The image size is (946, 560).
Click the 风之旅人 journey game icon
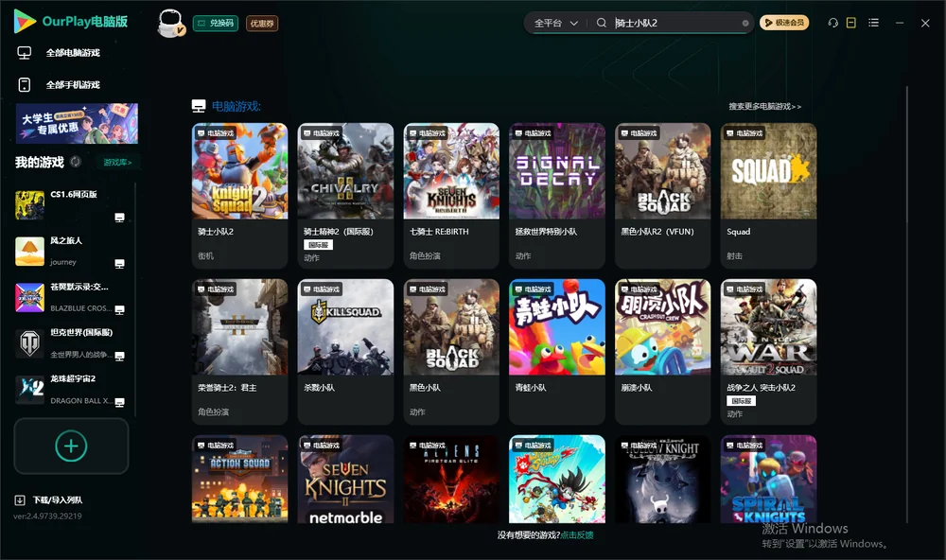29,251
